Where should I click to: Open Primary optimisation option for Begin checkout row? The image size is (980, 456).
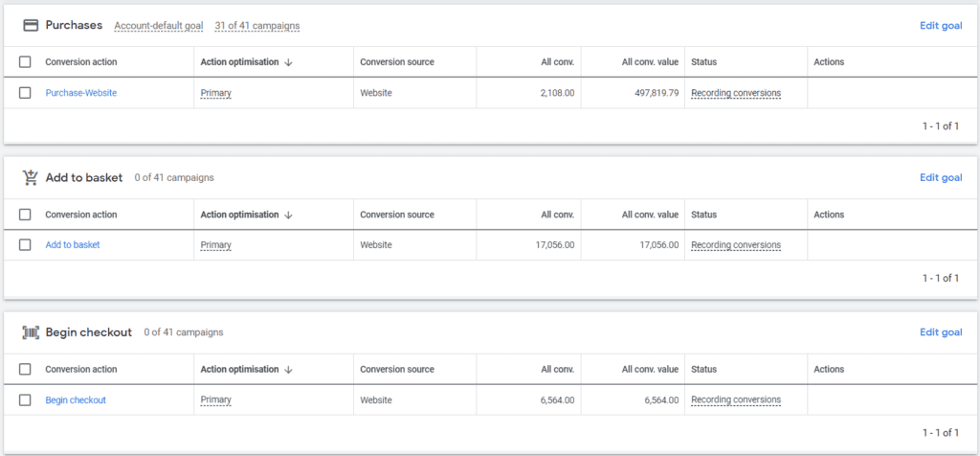point(215,399)
